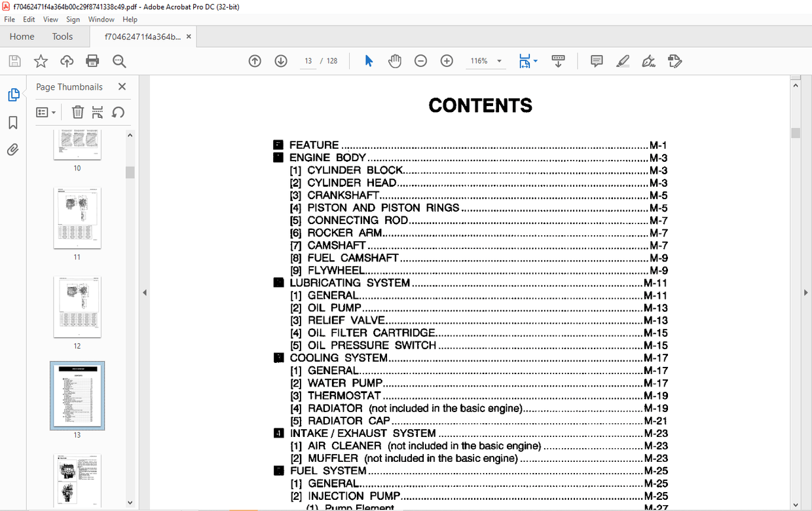Click the Zoom out minus icon
812x511 pixels.
click(x=421, y=61)
